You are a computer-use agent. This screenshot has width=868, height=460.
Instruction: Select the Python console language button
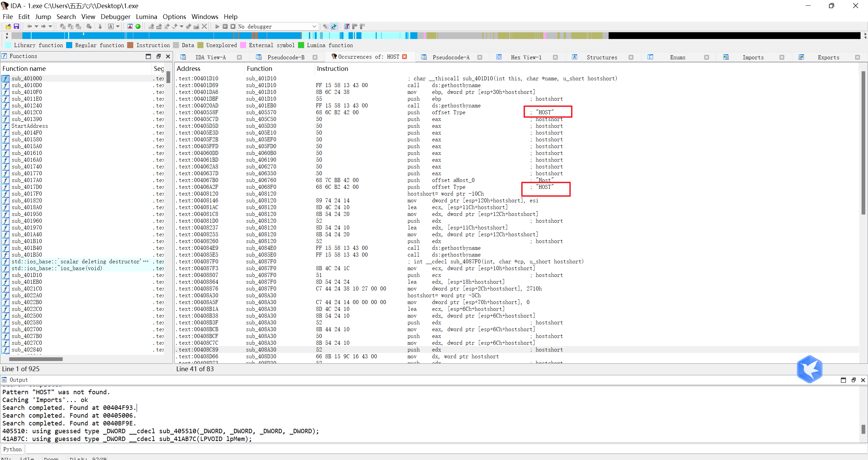tap(12, 449)
